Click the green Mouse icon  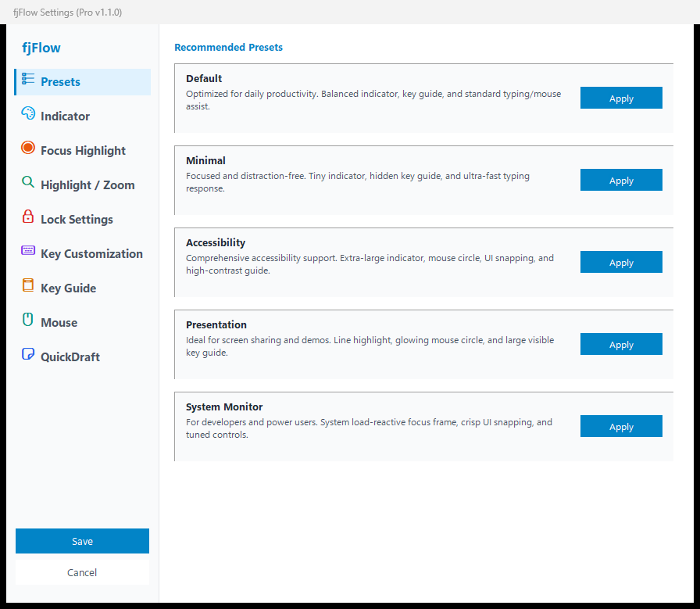point(27,320)
